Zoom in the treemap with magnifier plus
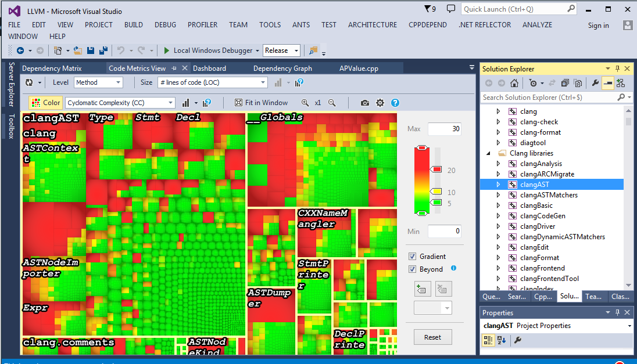This screenshot has width=637, height=364. pyautogui.click(x=305, y=103)
